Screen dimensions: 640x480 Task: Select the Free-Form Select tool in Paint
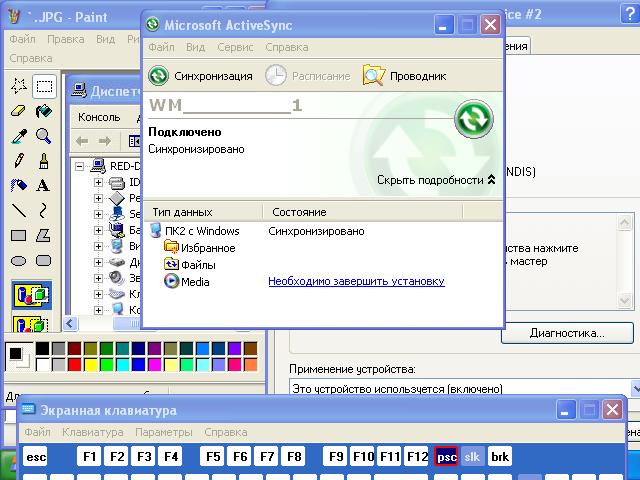[19, 86]
